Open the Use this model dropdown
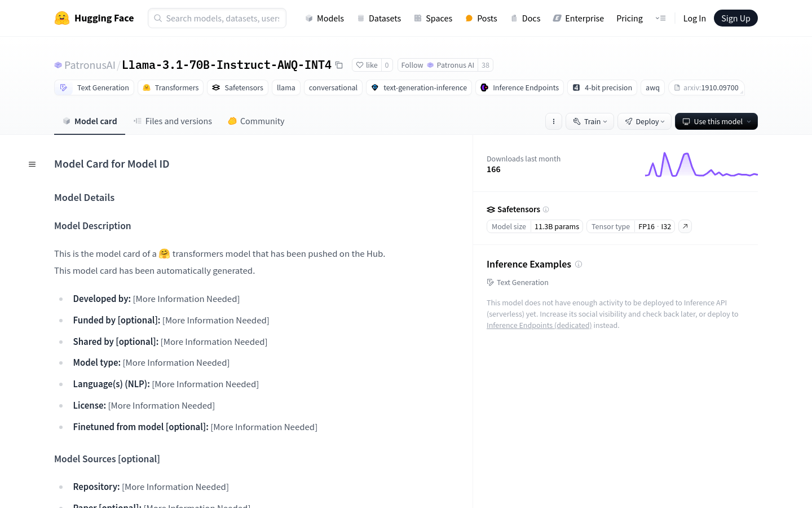 pyautogui.click(x=716, y=121)
